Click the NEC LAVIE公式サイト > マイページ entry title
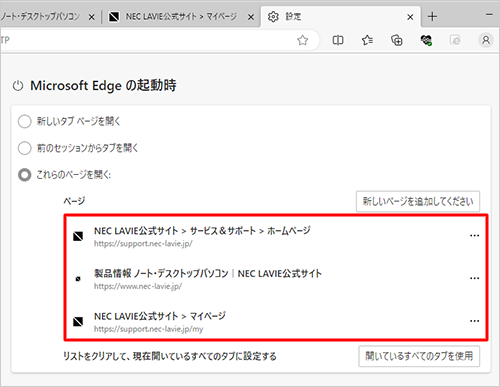This screenshot has height=387, width=500. [160, 316]
